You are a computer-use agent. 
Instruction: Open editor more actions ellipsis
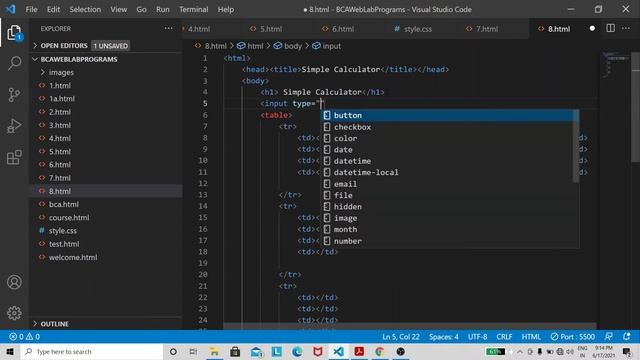pyautogui.click(x=626, y=29)
